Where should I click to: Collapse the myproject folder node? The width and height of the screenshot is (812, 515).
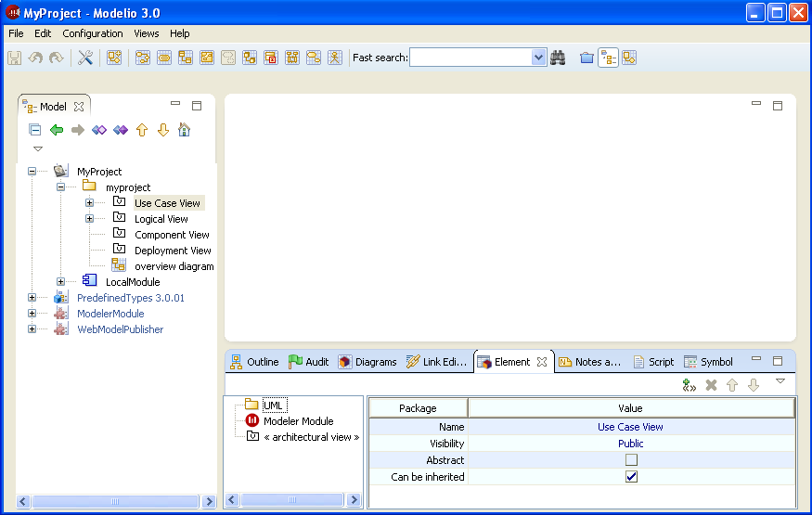point(60,187)
